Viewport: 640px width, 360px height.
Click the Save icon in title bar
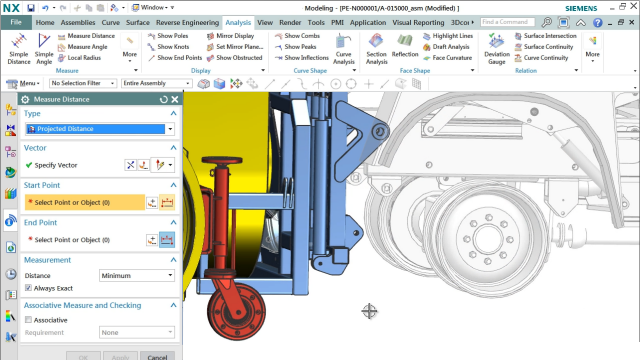point(31,8)
